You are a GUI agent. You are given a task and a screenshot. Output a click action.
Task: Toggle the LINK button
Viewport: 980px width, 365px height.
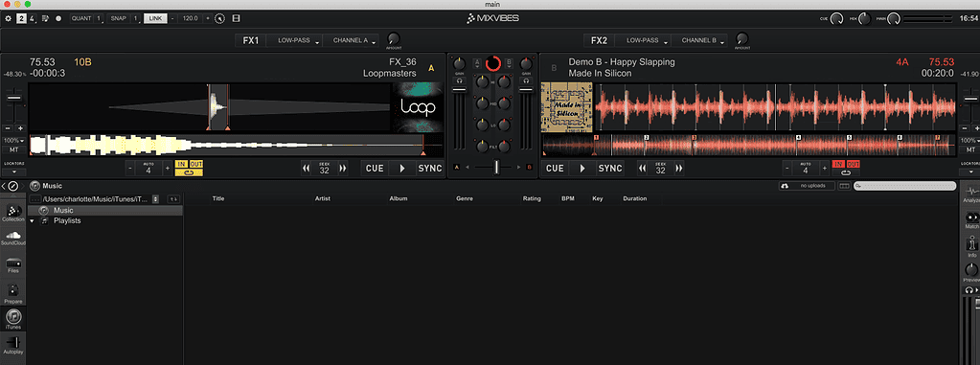(x=155, y=18)
